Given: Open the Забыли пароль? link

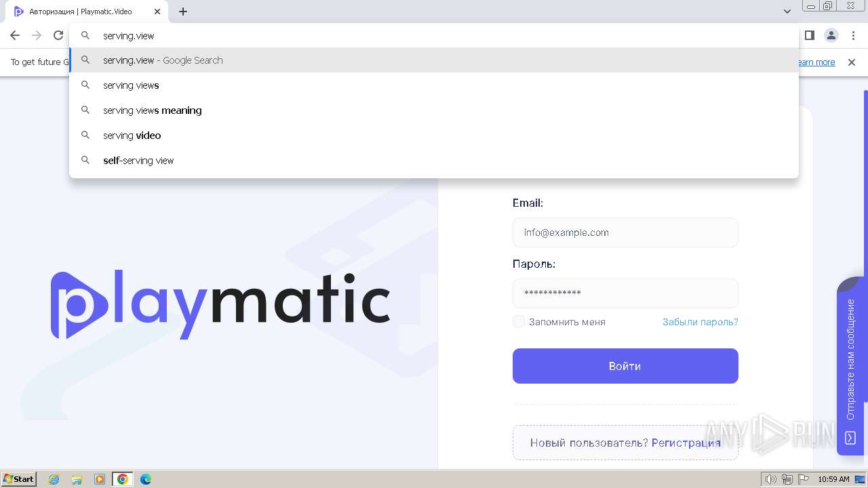Looking at the screenshot, I should point(701,322).
